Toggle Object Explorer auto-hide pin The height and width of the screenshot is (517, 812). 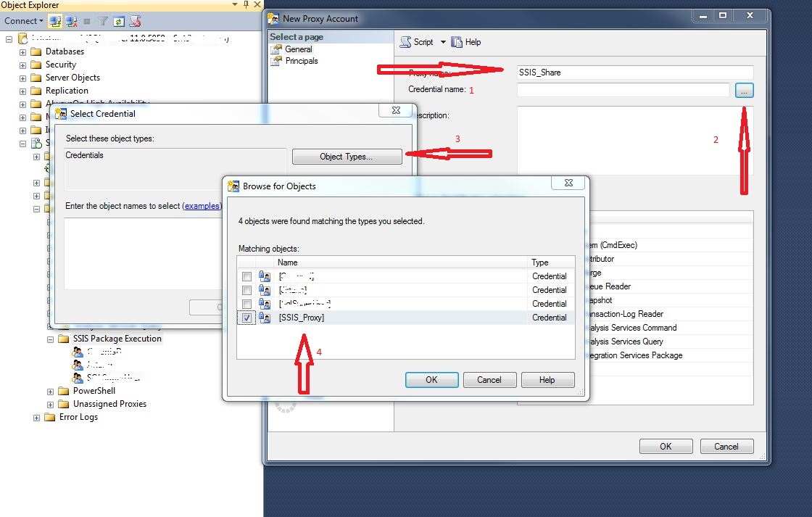(246, 4)
